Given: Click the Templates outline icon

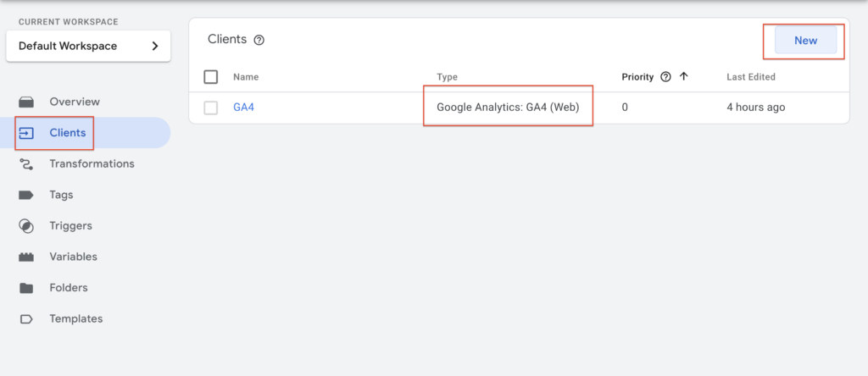Looking at the screenshot, I should [x=26, y=319].
